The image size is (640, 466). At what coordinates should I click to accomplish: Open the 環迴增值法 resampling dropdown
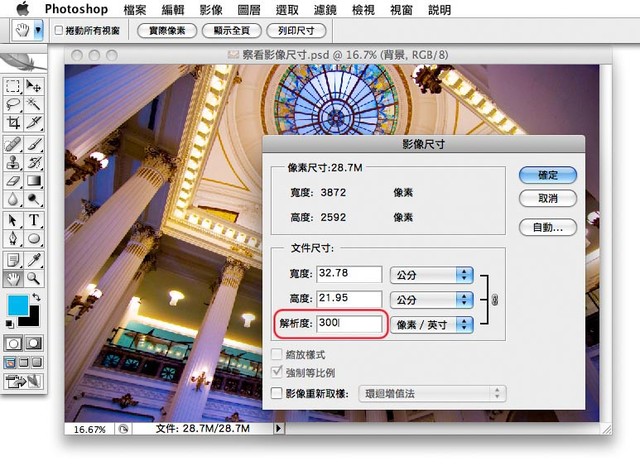click(432, 394)
